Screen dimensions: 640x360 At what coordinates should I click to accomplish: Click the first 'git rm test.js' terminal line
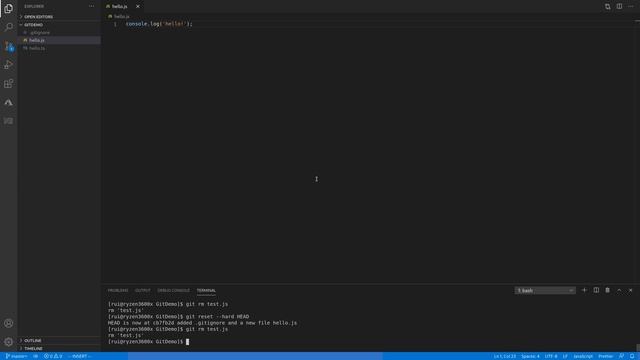168,304
